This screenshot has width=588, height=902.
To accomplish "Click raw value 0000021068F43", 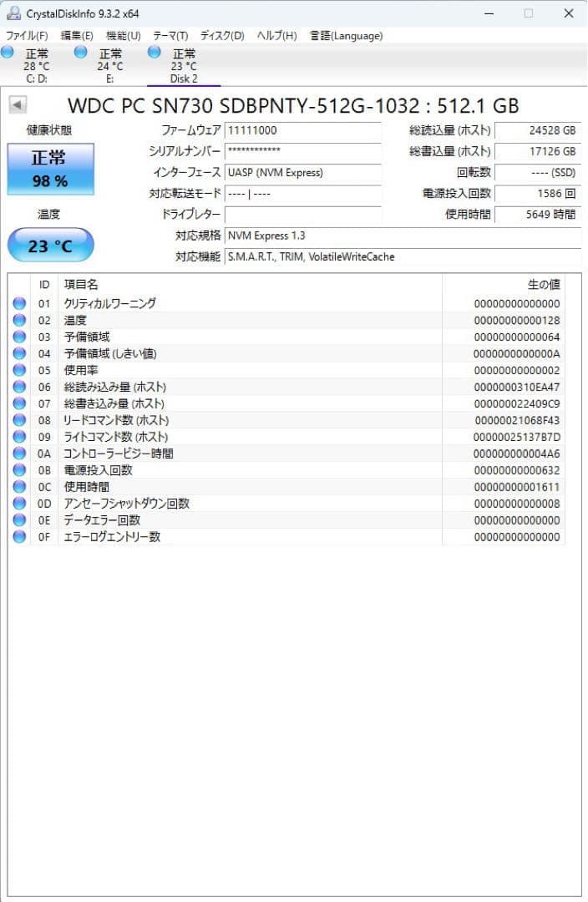I will coord(517,420).
